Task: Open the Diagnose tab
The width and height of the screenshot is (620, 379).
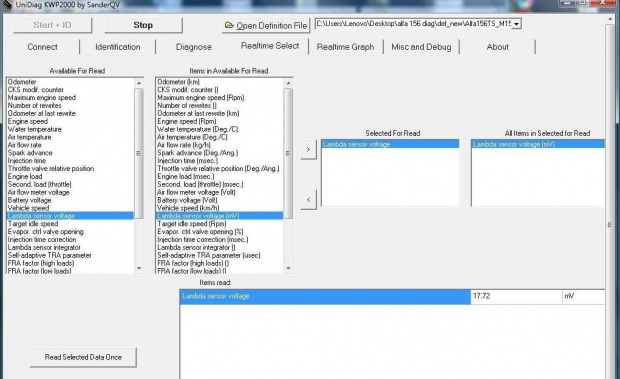Action: [x=194, y=47]
